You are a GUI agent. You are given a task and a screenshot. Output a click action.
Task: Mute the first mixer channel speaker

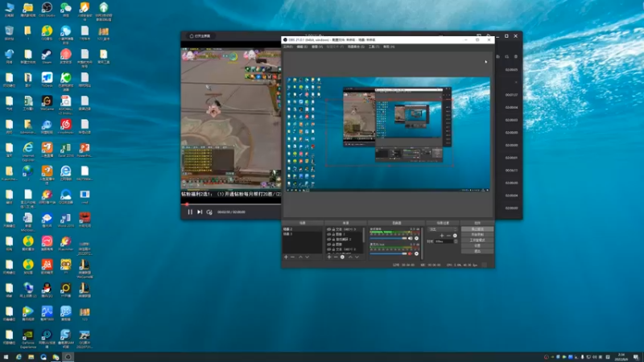pyautogui.click(x=410, y=238)
